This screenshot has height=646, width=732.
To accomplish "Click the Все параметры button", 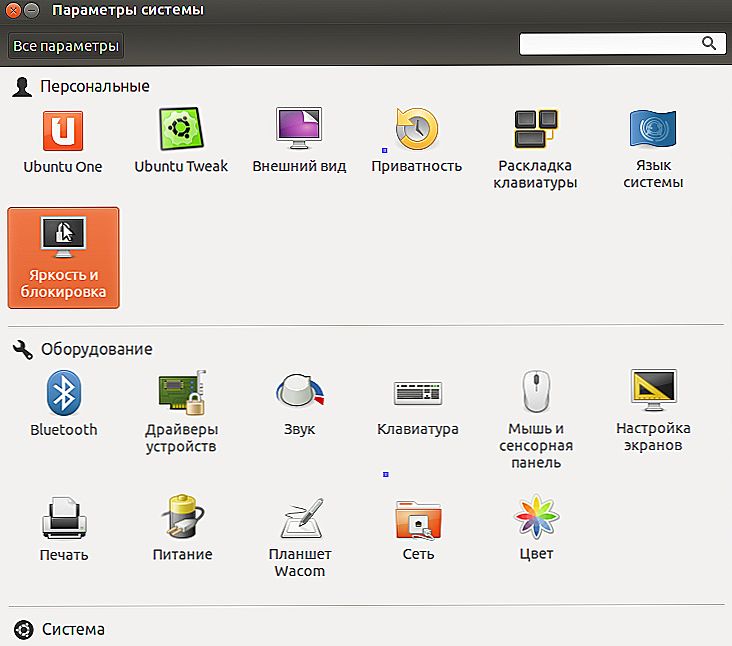I will [66, 46].
